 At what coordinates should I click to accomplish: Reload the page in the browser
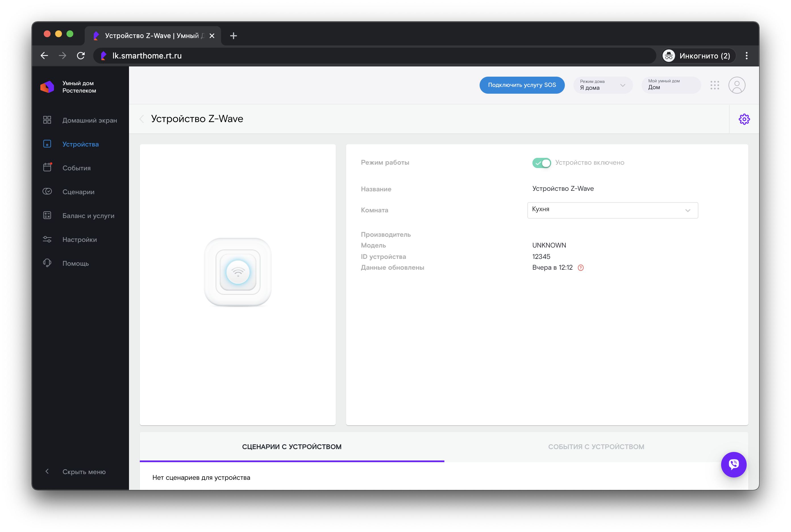81,56
